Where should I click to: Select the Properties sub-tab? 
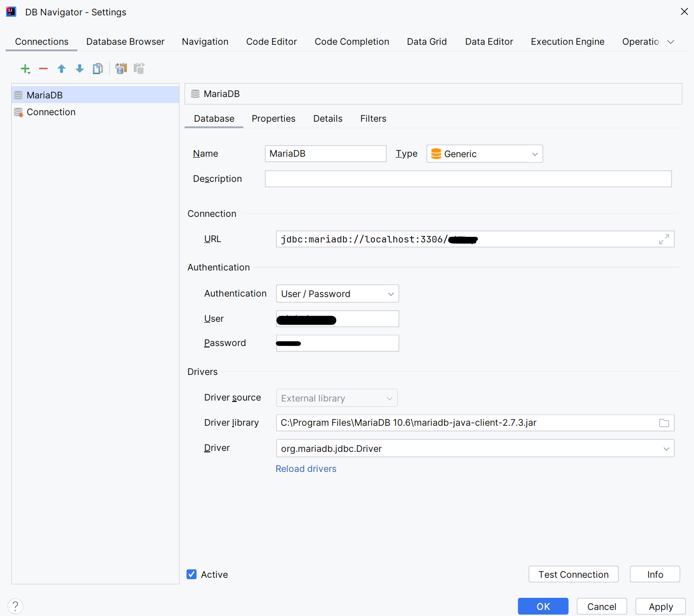(274, 118)
